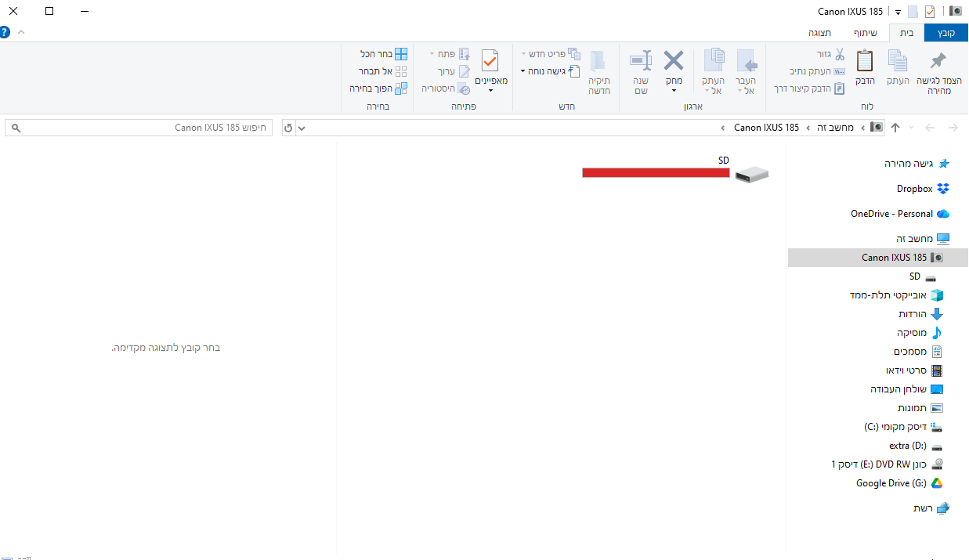The image size is (969, 560).
Task: Click the Paste (הדבק) clipboard icon
Action: pyautogui.click(x=865, y=61)
